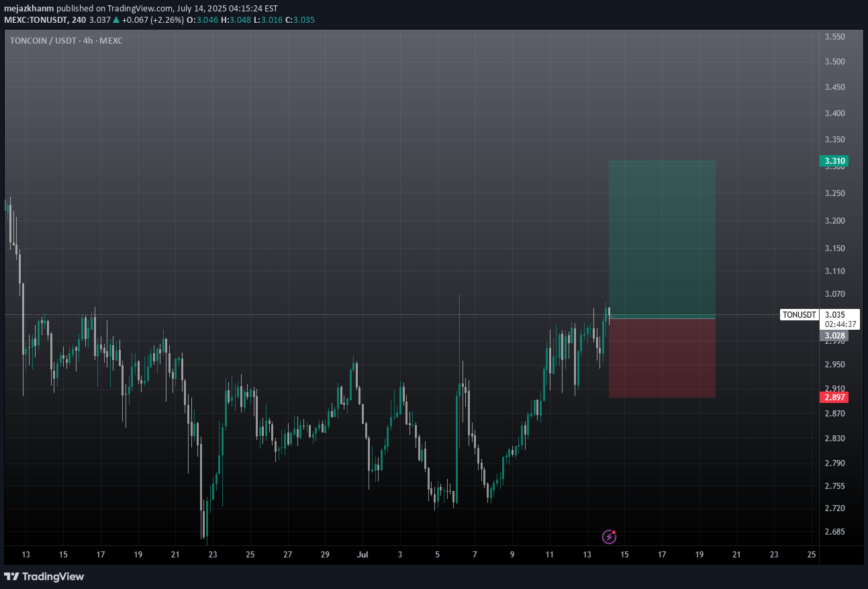Click the 3.200 price axis label
Screen dimensions: 868x589
click(x=834, y=221)
